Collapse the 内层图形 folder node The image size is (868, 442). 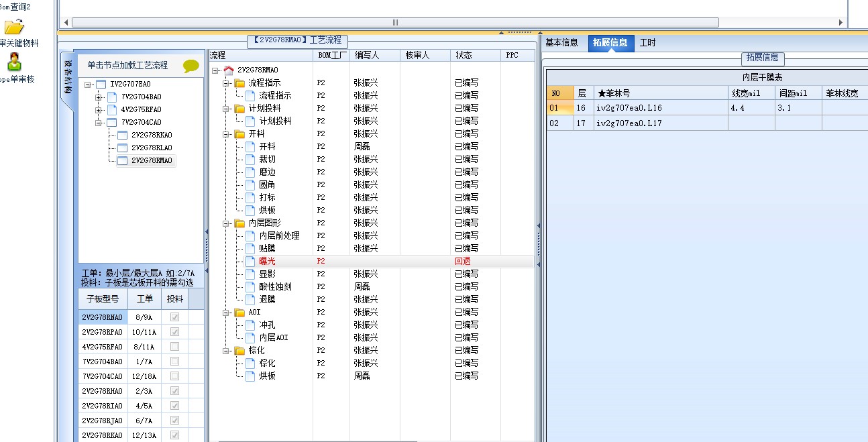(226, 223)
